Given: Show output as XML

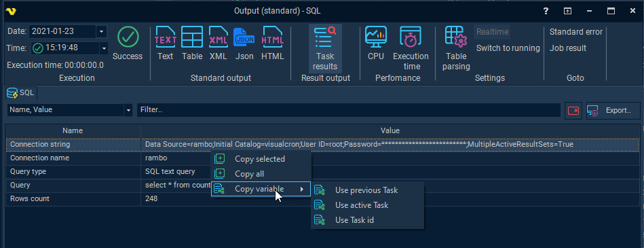Looking at the screenshot, I should click(x=218, y=43).
